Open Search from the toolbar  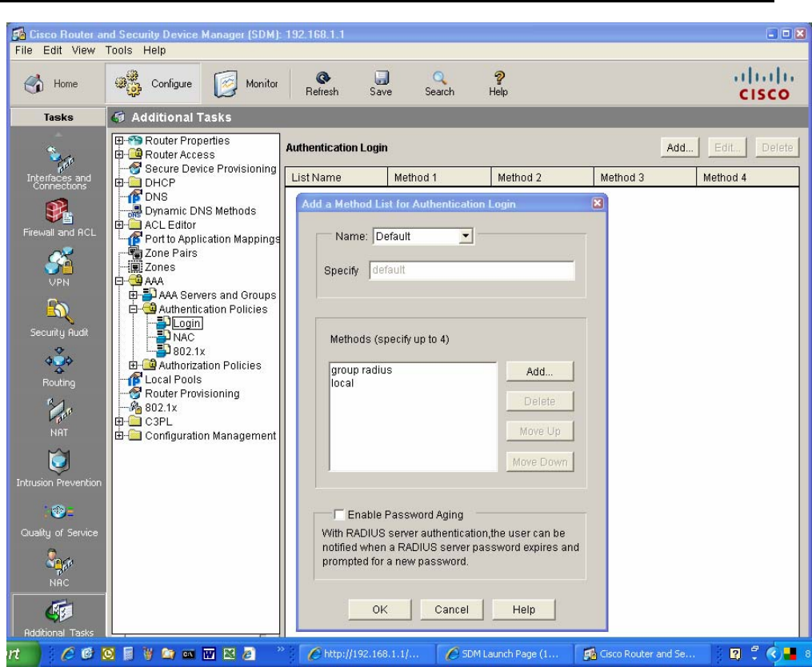pos(439,84)
